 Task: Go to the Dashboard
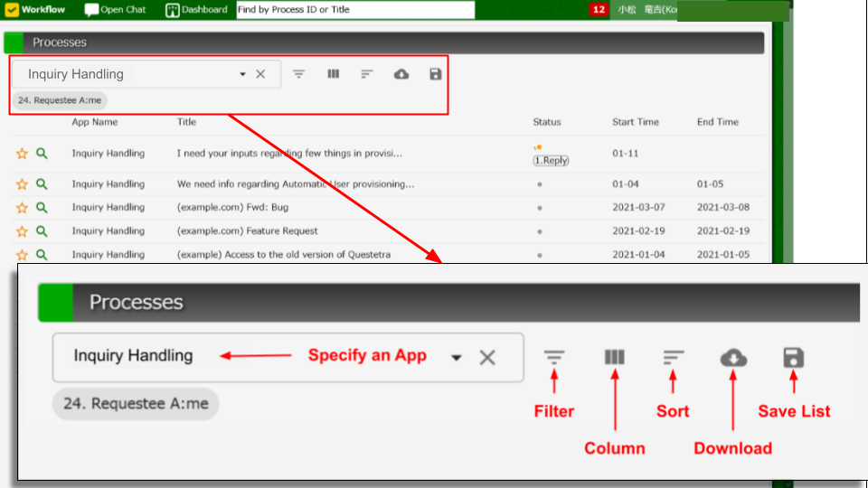pos(197,10)
